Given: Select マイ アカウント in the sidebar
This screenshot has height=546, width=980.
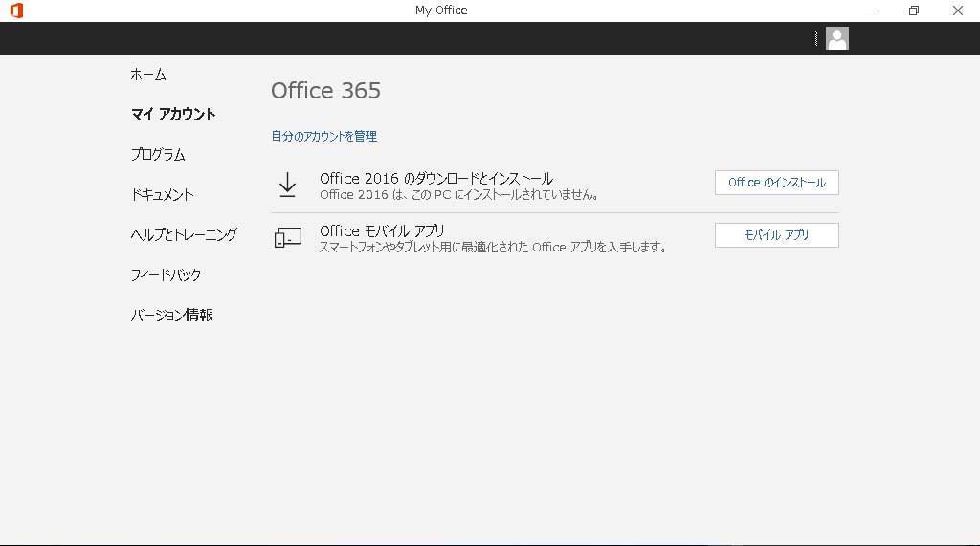Looking at the screenshot, I should [173, 115].
